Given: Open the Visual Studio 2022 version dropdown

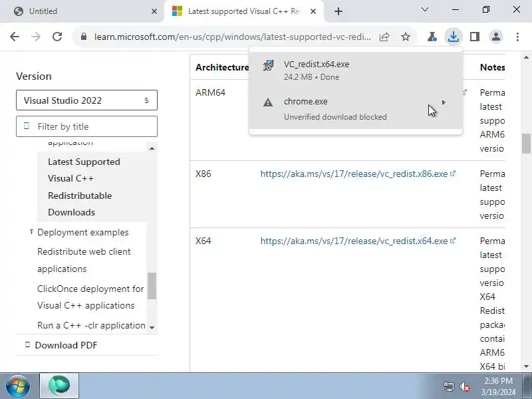Looking at the screenshot, I should pyautogui.click(x=86, y=100).
